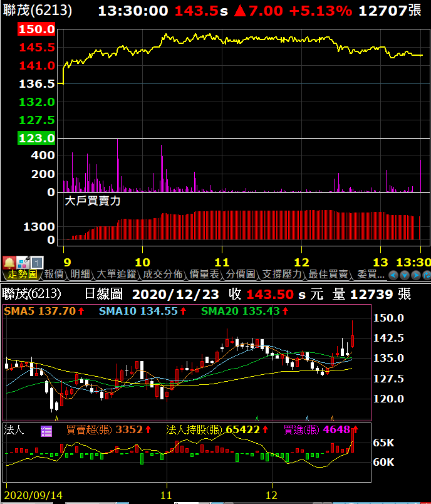Select the 走勢圖 tab
This screenshot has height=504, width=431.
[22, 274]
